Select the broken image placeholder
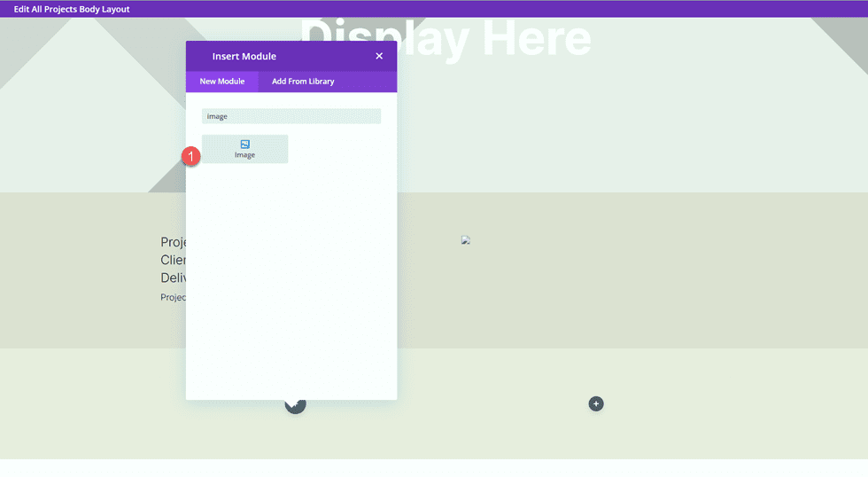Viewport: 868px width, 477px height. (465, 240)
